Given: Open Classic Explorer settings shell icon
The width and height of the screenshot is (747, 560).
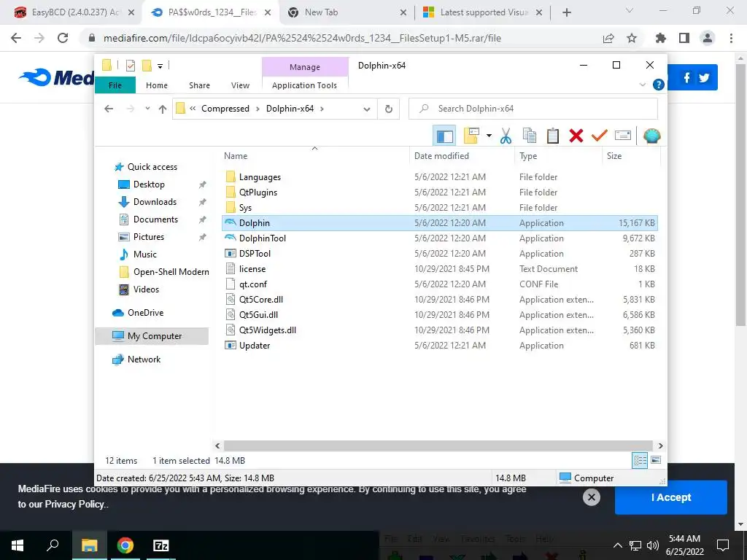Looking at the screenshot, I should (x=651, y=136).
